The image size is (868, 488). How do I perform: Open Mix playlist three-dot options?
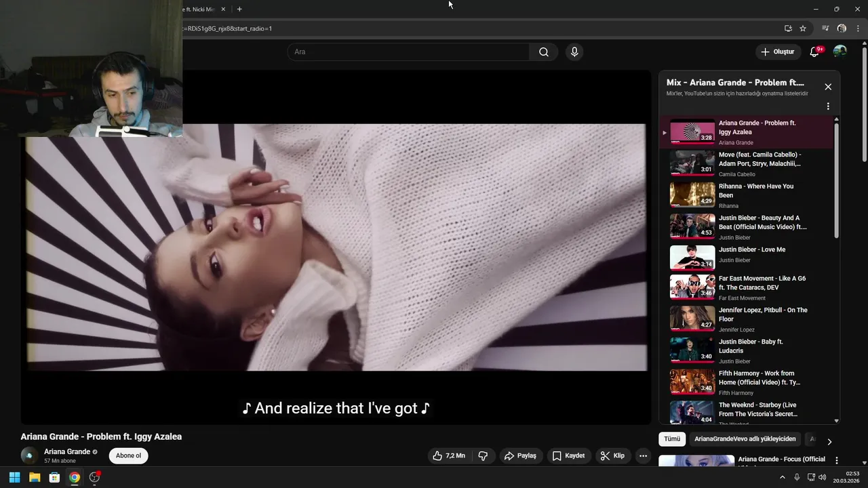click(828, 106)
